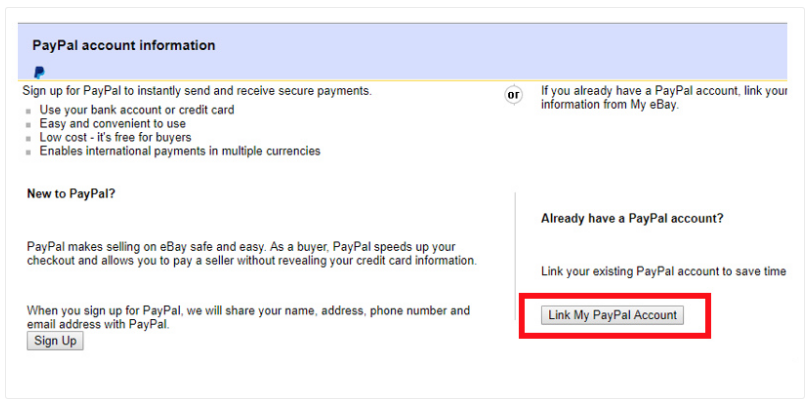The width and height of the screenshot is (810, 406).
Task: Click the Link My PayPal Account button
Action: pyautogui.click(x=612, y=315)
